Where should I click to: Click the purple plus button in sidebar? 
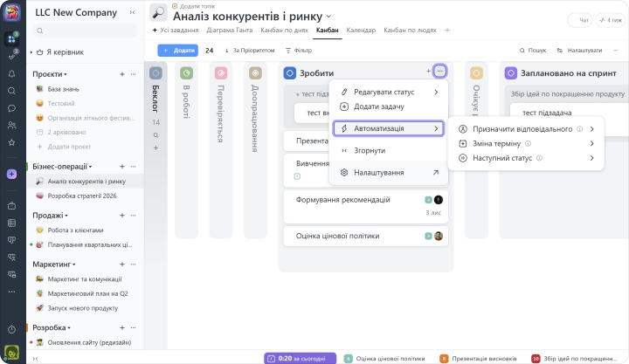tap(11, 174)
